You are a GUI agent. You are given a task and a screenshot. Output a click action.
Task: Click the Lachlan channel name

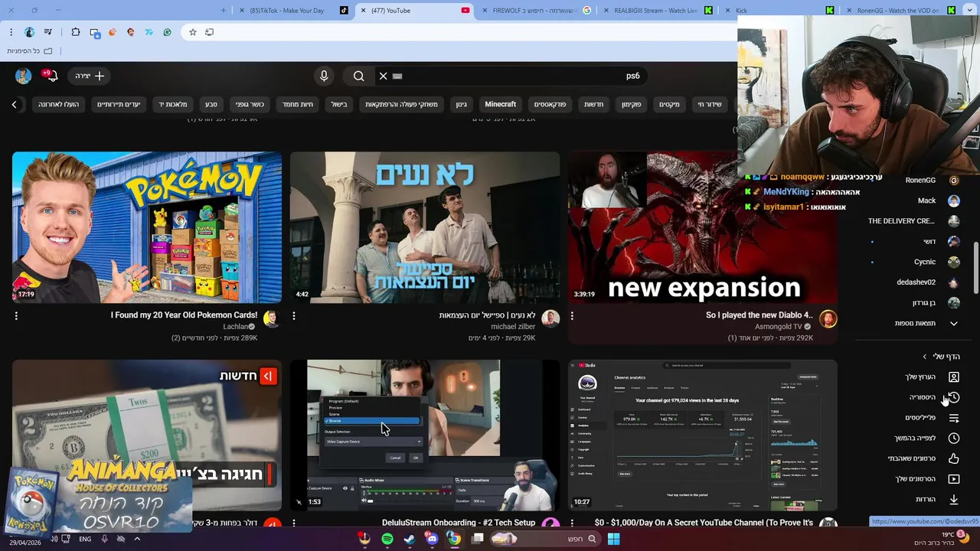tap(236, 327)
